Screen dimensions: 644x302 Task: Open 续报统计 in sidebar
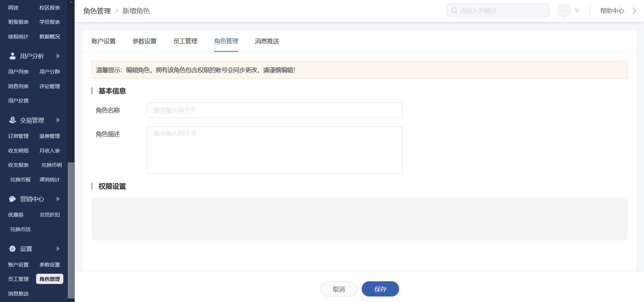18,36
